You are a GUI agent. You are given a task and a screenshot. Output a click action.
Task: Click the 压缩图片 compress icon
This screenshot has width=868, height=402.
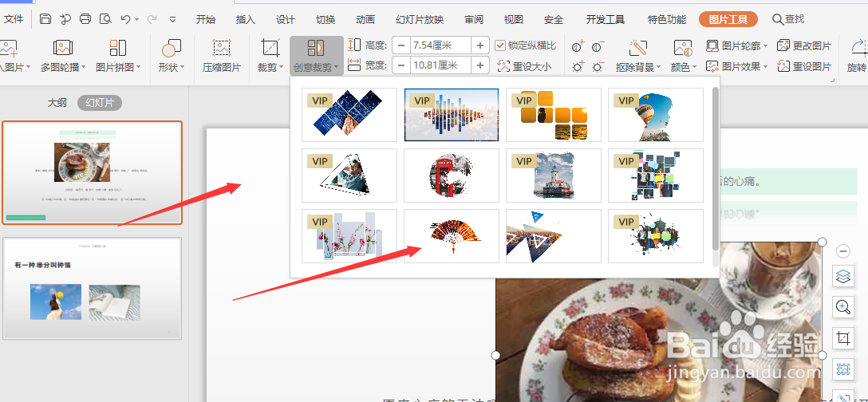click(222, 48)
